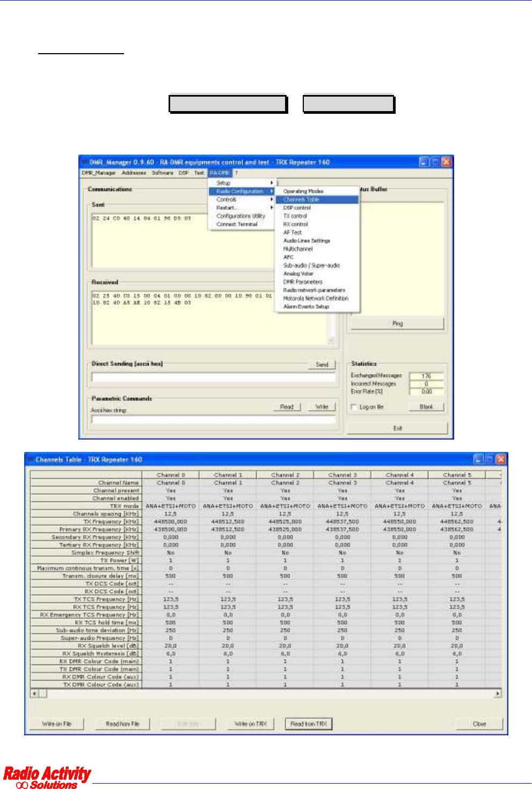Click Primary RX Frequency value 438512,500

click(x=228, y=529)
